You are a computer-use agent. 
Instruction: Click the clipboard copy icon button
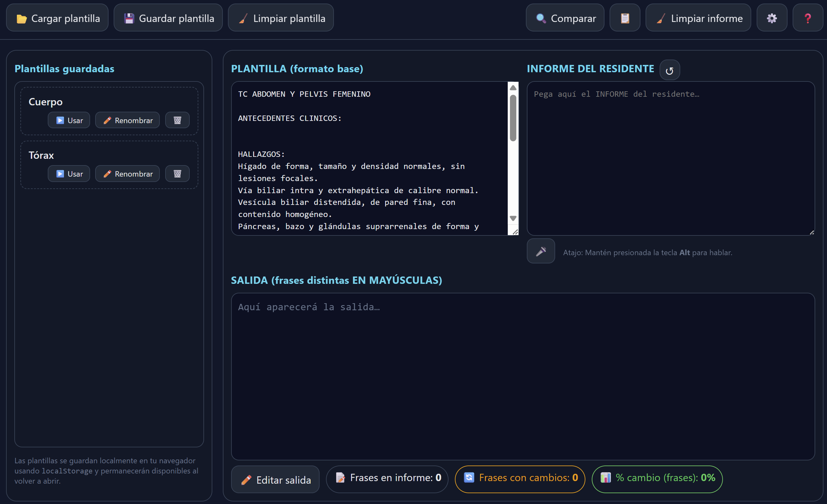tap(625, 18)
